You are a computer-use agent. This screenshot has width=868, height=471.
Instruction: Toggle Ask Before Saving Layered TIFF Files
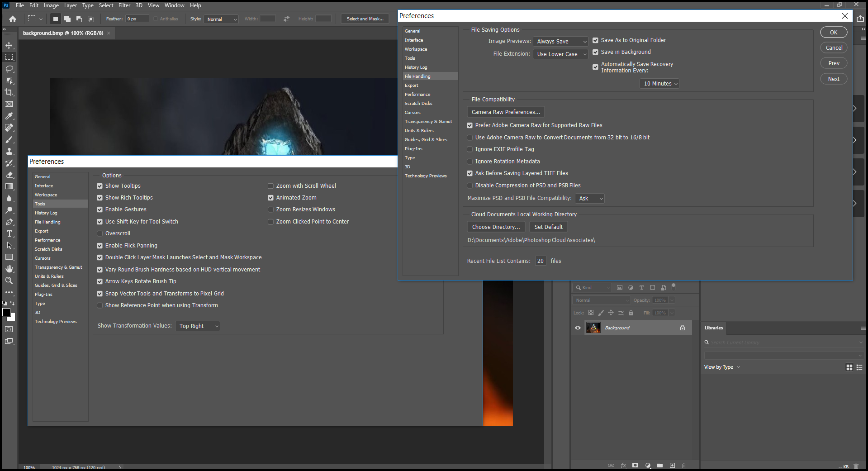(470, 173)
